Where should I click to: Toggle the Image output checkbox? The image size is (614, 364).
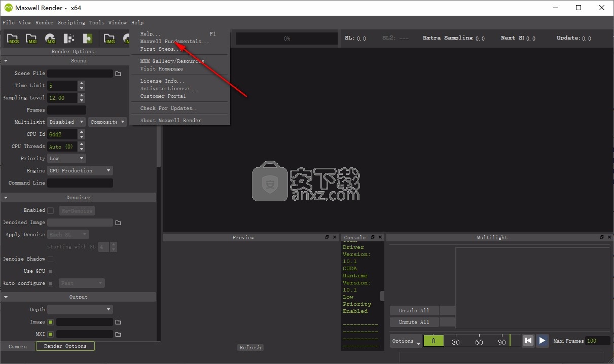(51, 322)
